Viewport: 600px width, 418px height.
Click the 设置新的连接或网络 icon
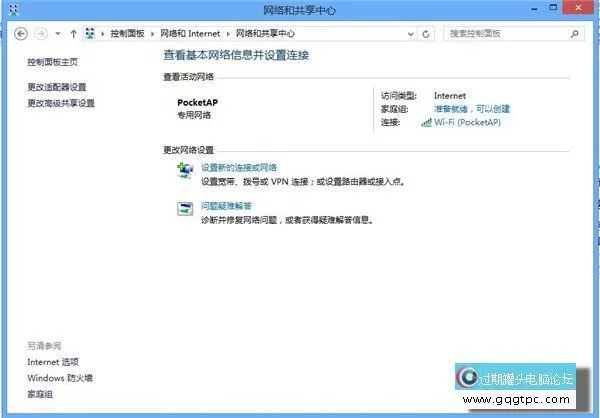[185, 170]
